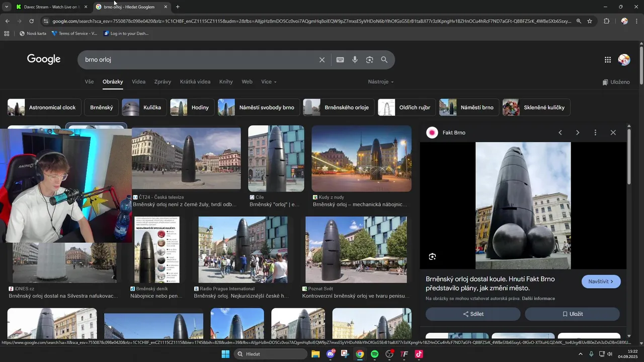This screenshot has height=362, width=644.
Task: Open Chrome three-dot menu
Action: pos(637,21)
